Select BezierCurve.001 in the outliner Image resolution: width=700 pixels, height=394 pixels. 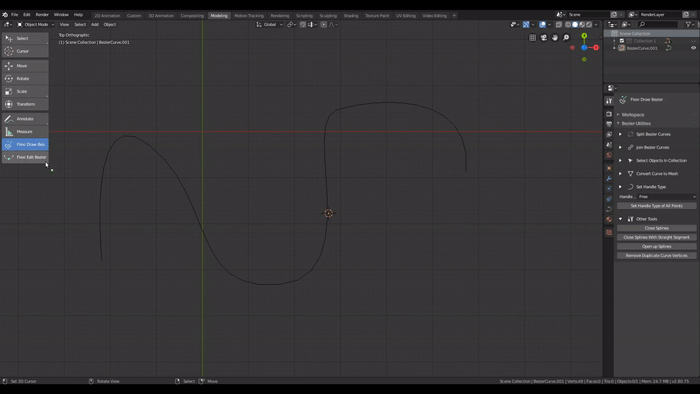click(642, 48)
